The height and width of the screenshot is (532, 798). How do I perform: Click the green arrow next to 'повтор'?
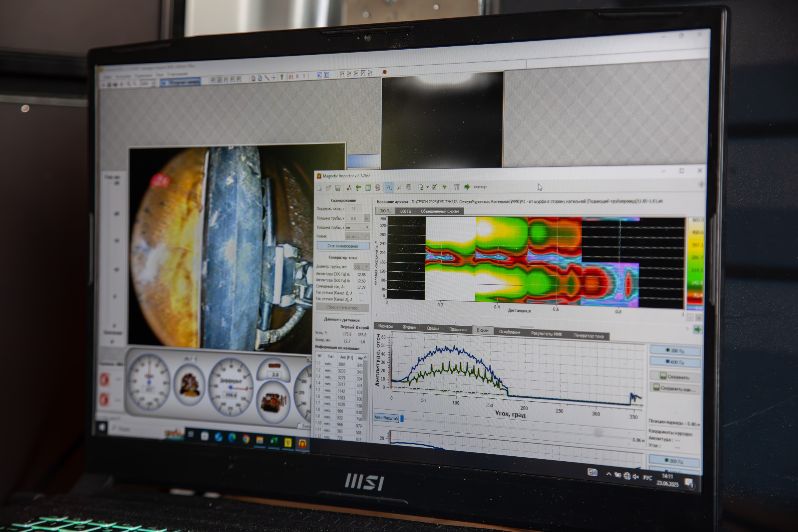pyautogui.click(x=467, y=187)
